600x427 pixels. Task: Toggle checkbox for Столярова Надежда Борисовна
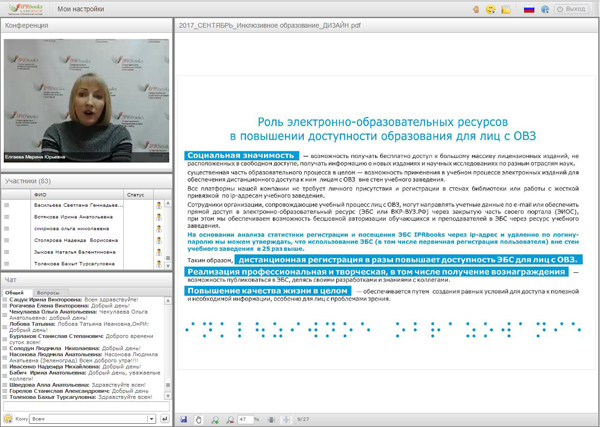click(7, 240)
